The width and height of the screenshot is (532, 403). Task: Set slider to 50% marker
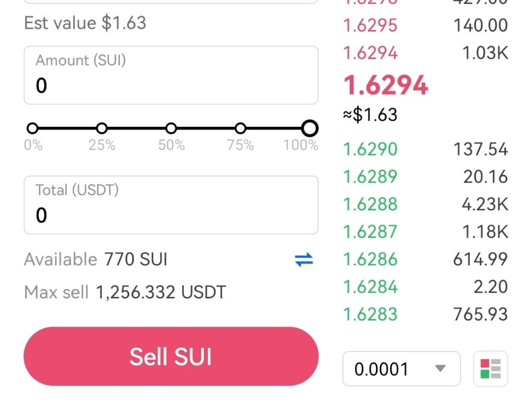click(x=171, y=128)
